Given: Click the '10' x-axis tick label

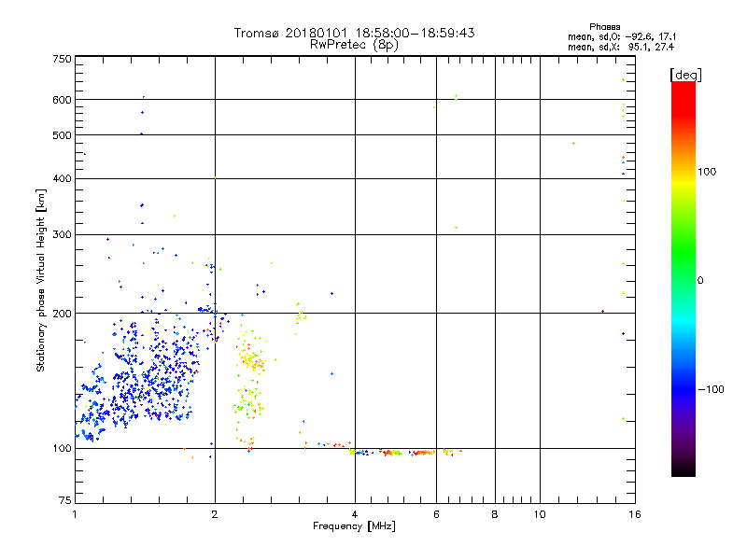Looking at the screenshot, I should (540, 514).
